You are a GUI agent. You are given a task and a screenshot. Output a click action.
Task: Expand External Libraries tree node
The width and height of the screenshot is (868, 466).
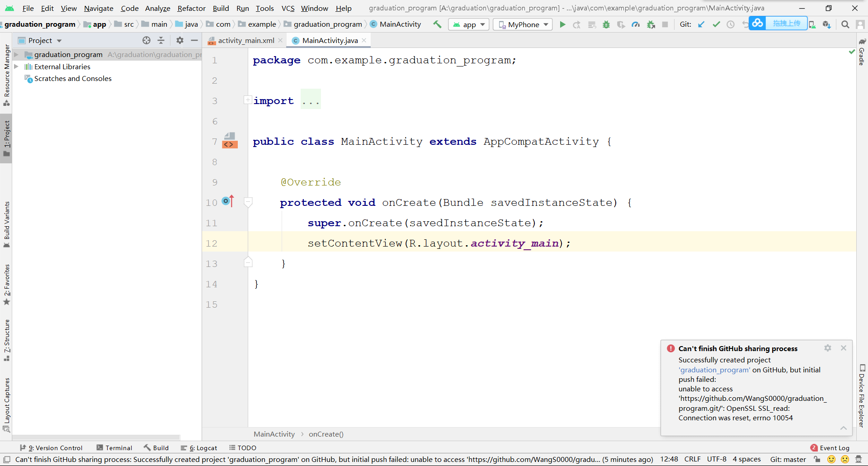[16, 67]
